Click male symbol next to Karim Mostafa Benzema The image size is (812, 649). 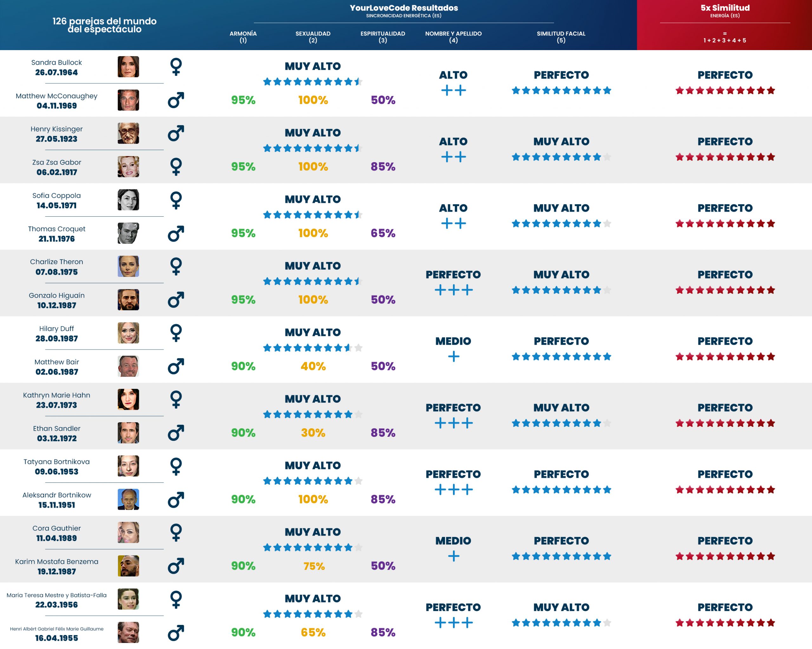click(176, 566)
